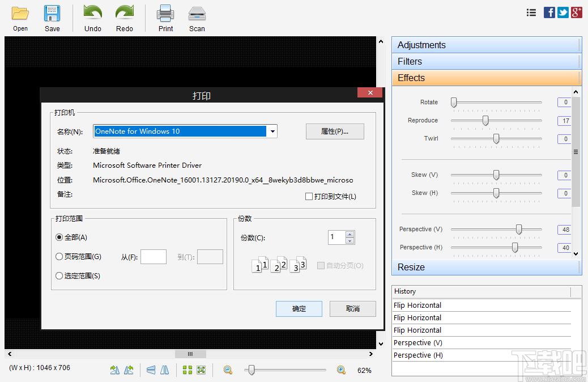This screenshot has width=588, height=382.
Task: Click the 62% zoom percentage text
Action: coord(364,370)
